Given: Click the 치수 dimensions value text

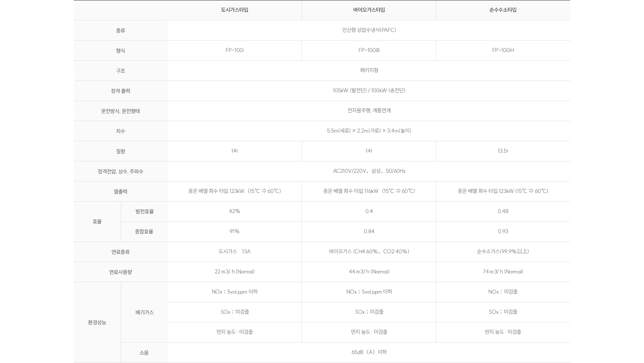Looking at the screenshot, I should pyautogui.click(x=369, y=131).
